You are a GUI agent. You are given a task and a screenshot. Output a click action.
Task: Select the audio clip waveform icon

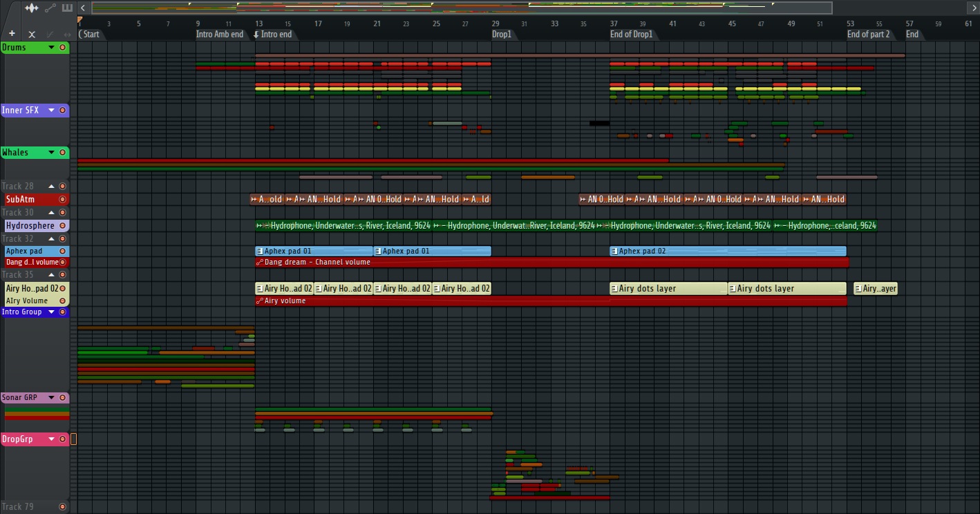32,8
